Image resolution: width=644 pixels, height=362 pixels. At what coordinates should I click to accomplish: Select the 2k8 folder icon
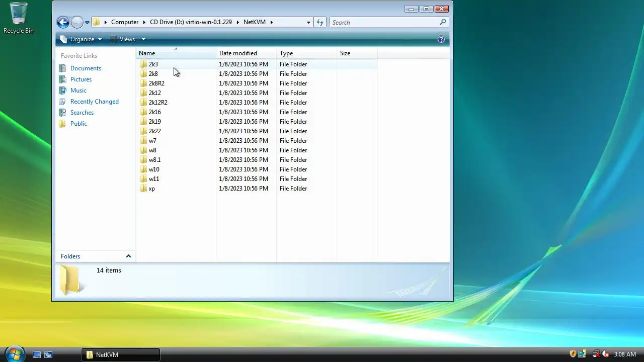(143, 74)
